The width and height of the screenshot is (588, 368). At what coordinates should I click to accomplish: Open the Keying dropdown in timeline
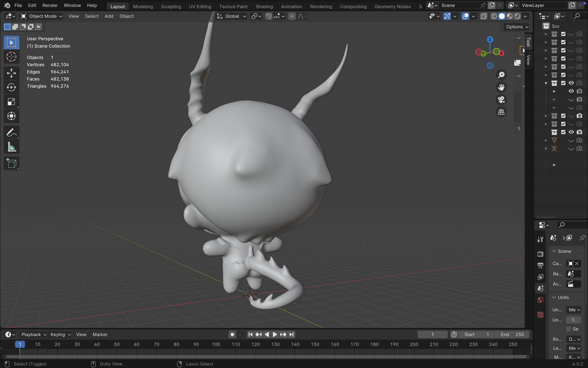[x=60, y=335]
